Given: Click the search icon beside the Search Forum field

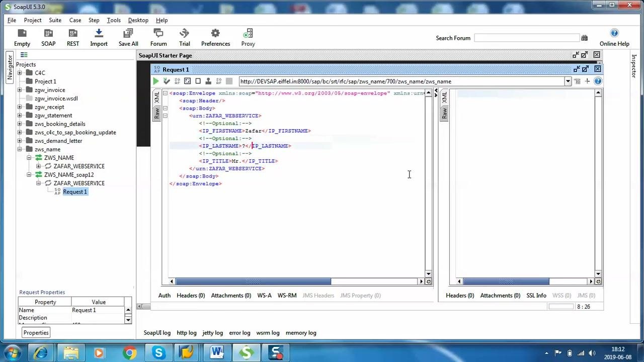Looking at the screenshot, I should (584, 38).
